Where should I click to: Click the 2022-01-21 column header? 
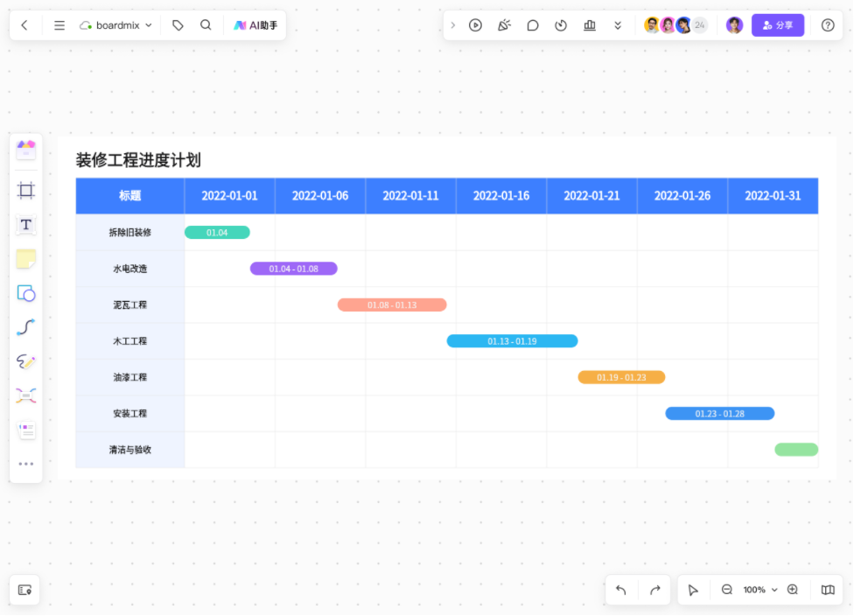click(x=591, y=196)
